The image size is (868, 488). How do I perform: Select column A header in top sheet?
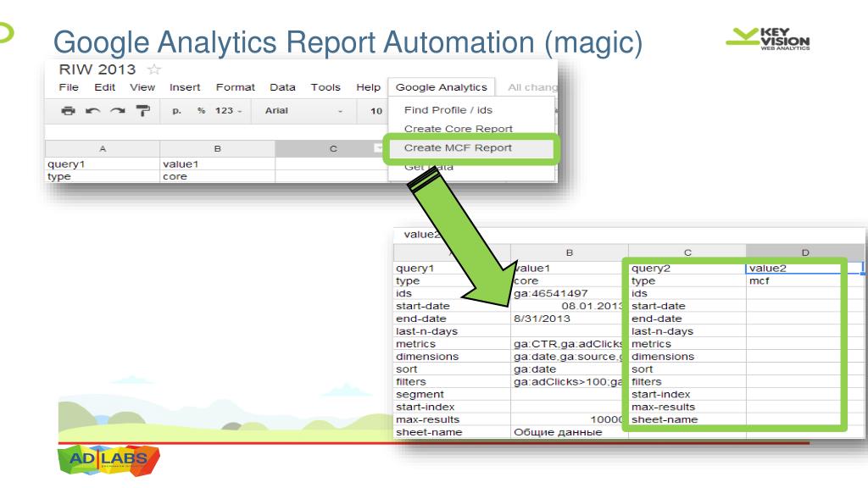pos(103,149)
